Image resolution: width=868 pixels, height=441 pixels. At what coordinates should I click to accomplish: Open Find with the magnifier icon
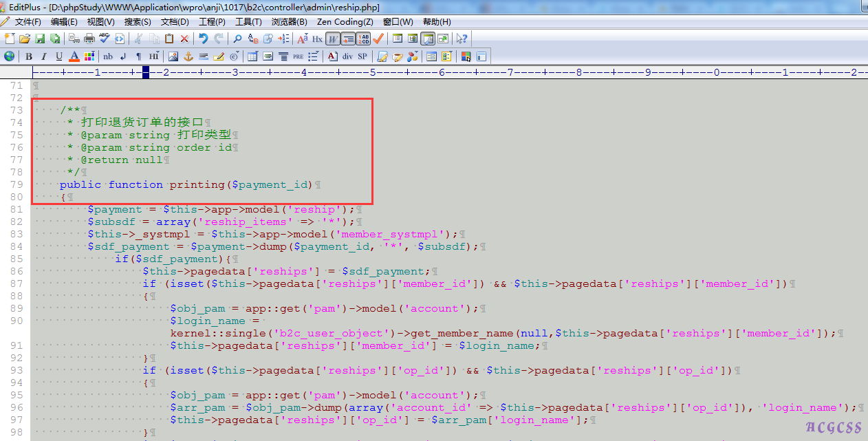pyautogui.click(x=237, y=39)
